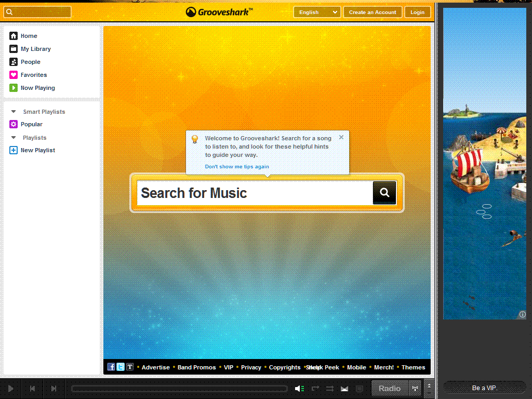The image size is (532, 399).
Task: Go to the People section
Action: (25, 62)
